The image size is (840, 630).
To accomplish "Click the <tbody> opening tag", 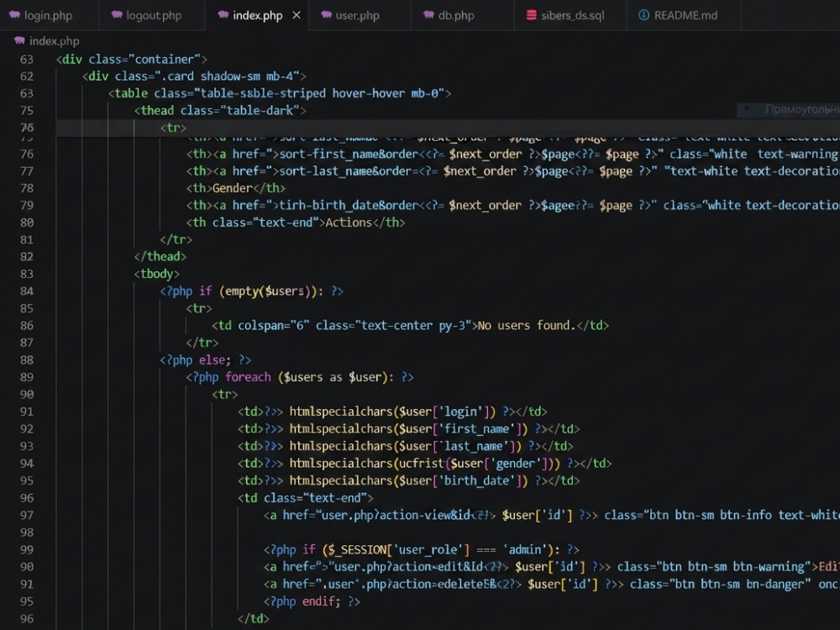I will [x=156, y=274].
